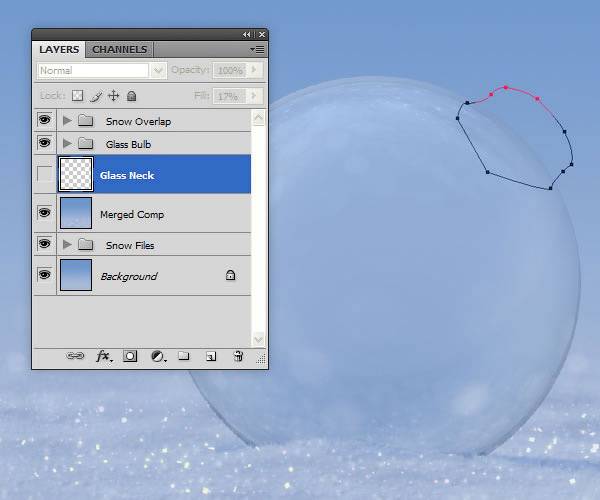Click Background layer lock icon
The height and width of the screenshot is (500, 600).
tap(230, 275)
